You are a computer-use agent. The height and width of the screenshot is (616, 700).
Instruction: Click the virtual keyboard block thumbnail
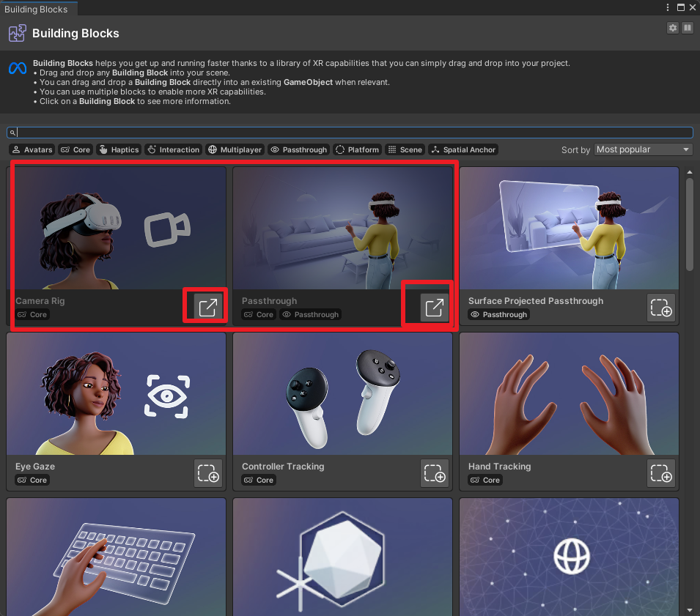pyautogui.click(x=116, y=557)
